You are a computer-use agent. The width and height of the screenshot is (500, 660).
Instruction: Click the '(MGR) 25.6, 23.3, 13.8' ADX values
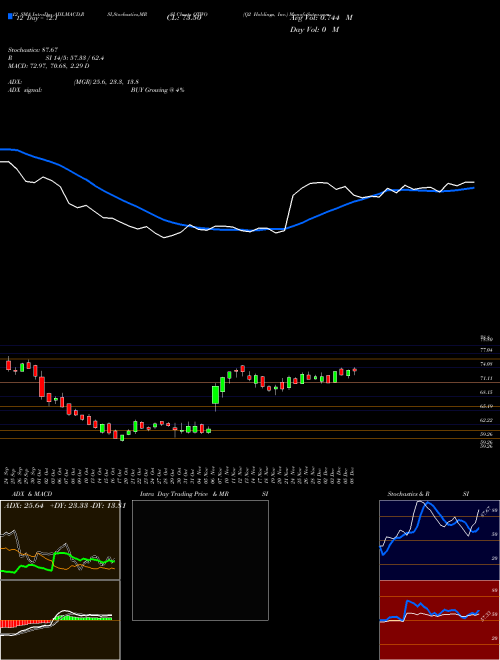click(106, 82)
